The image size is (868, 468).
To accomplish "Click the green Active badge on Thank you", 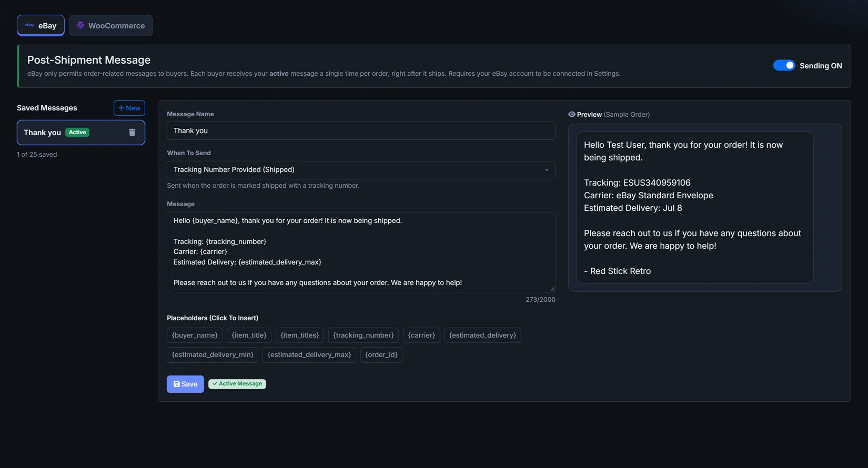I will pos(77,133).
